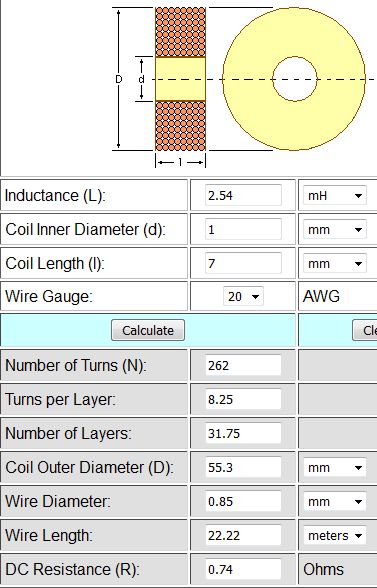
Task: Click the 'Inductance (L):' label
Action: click(x=55, y=196)
